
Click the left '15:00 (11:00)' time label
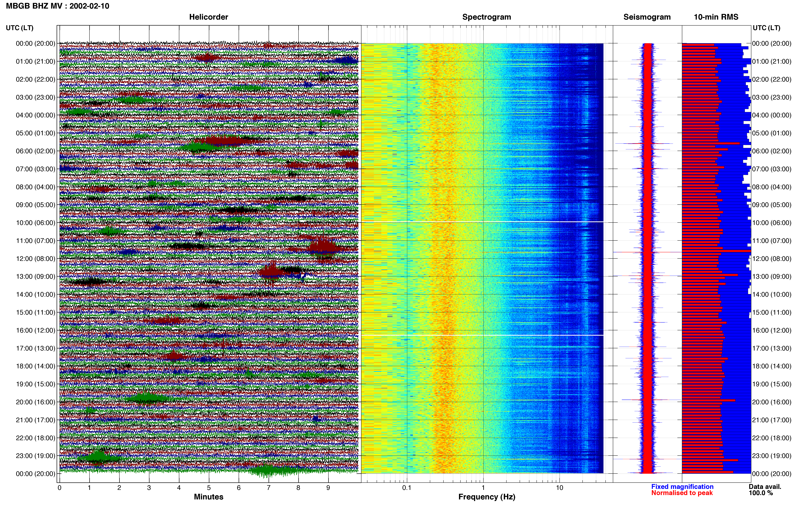click(36, 313)
